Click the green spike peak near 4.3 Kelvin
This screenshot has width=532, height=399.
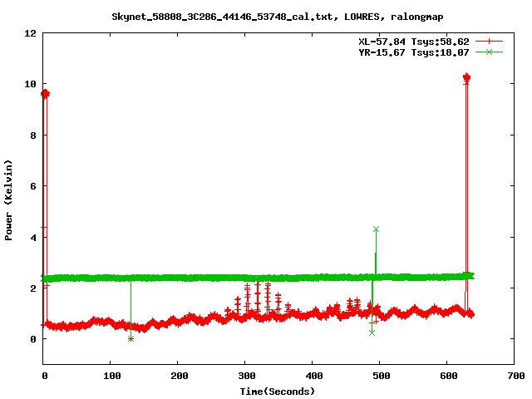[376, 229]
